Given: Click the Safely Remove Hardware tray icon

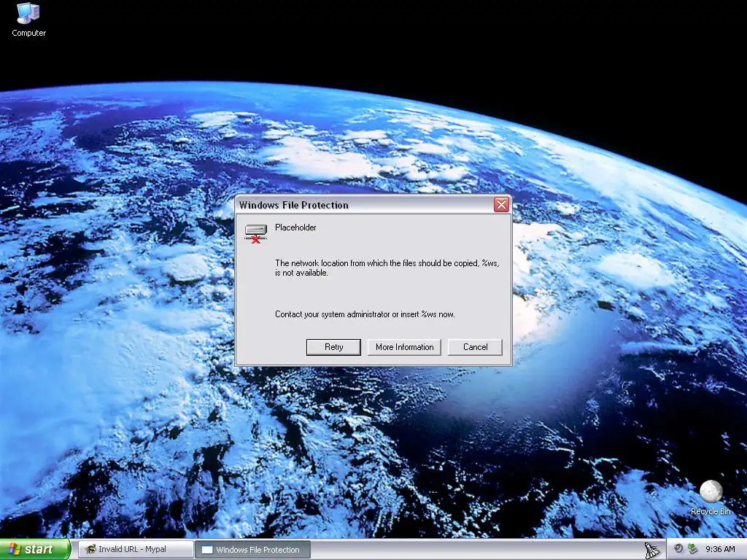Looking at the screenshot, I should coord(692,549).
